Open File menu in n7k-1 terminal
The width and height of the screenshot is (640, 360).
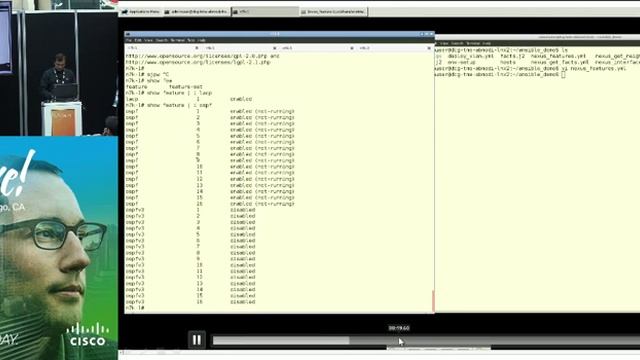[129, 40]
